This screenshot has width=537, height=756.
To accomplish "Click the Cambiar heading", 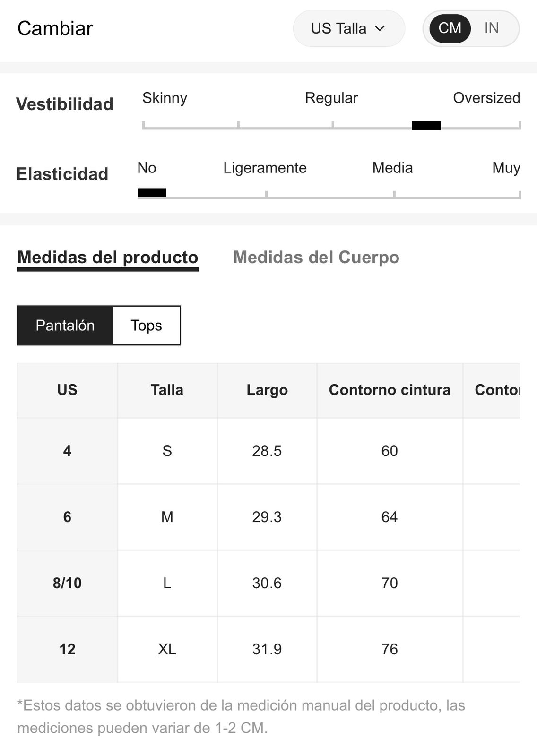I will pyautogui.click(x=55, y=28).
